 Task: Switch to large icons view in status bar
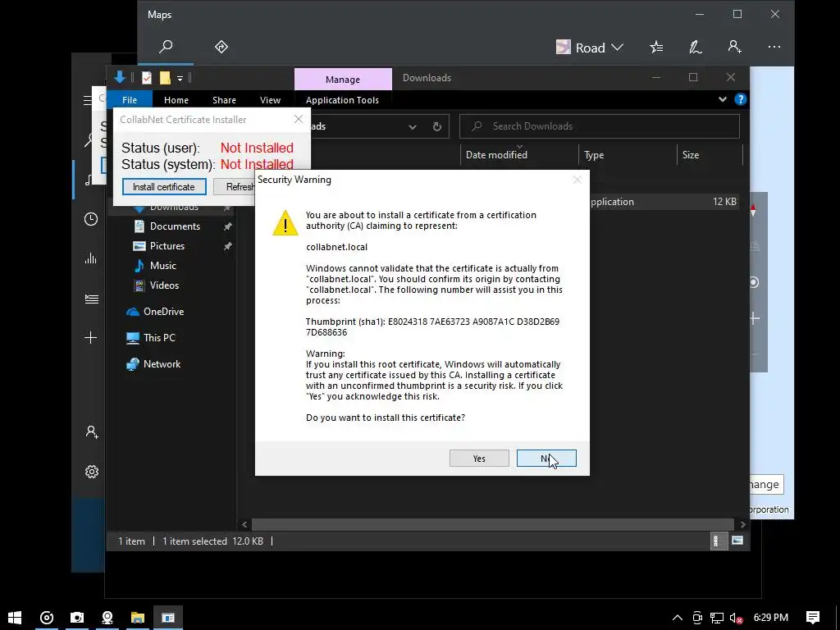737,541
